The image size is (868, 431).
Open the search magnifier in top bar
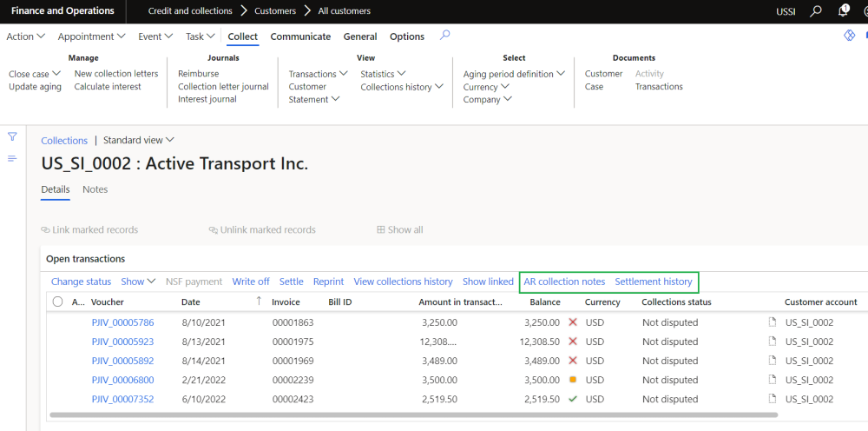coord(815,11)
